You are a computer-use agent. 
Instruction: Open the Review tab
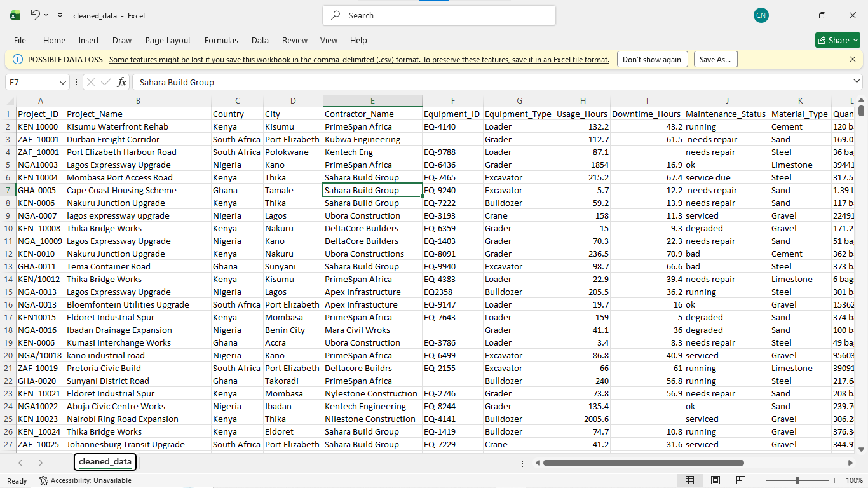point(295,40)
